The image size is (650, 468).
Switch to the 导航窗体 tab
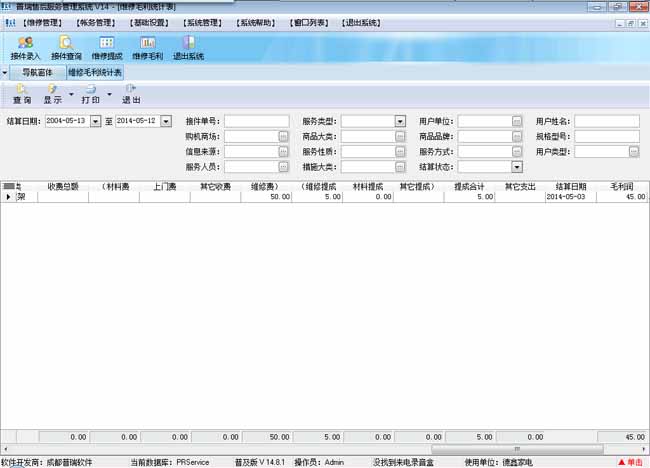tap(37, 73)
